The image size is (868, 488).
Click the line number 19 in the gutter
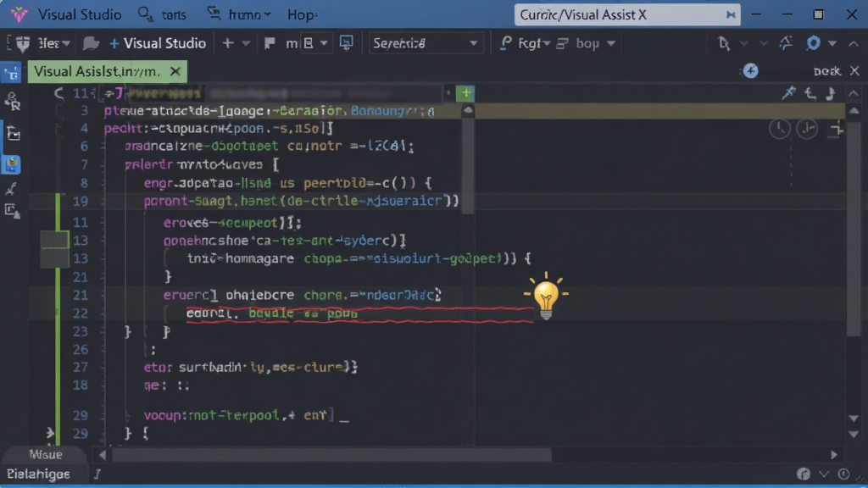click(81, 201)
